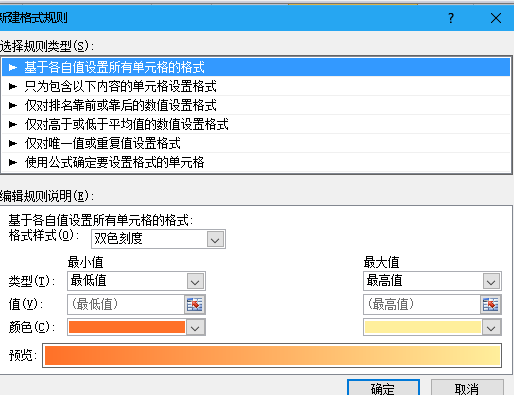This screenshot has width=514, height=395.
Task: Click the 类型(T) label
Action: point(32,281)
